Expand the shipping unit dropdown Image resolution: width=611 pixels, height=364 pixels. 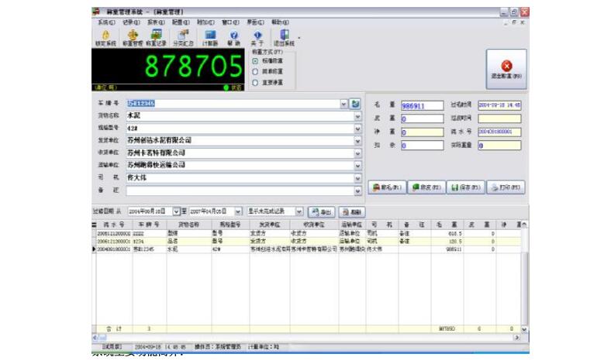pos(357,141)
